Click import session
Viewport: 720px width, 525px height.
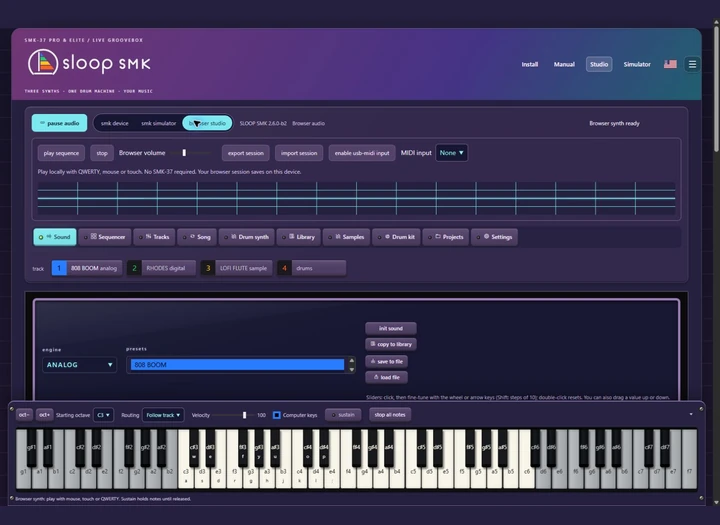coord(299,153)
